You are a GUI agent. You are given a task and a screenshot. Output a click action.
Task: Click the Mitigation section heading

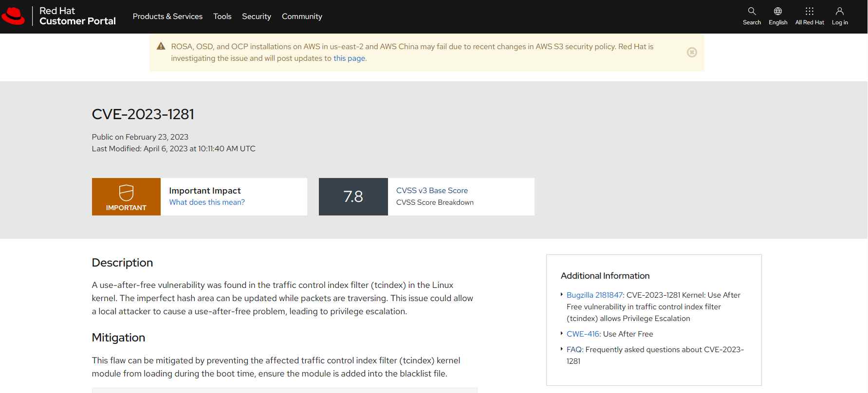pyautogui.click(x=118, y=338)
